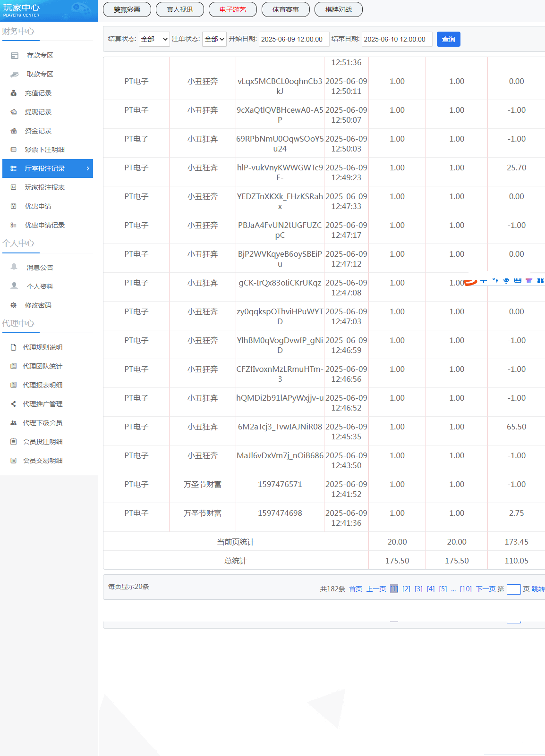This screenshot has height=756, width=545.
Task: Select the 真人视讯 tab
Action: pyautogui.click(x=180, y=9)
